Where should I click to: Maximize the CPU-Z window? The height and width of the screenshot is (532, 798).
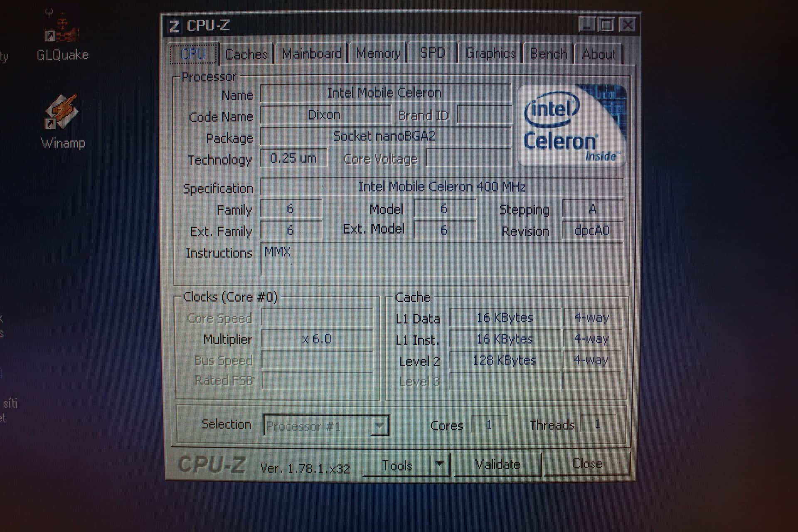coord(606,25)
